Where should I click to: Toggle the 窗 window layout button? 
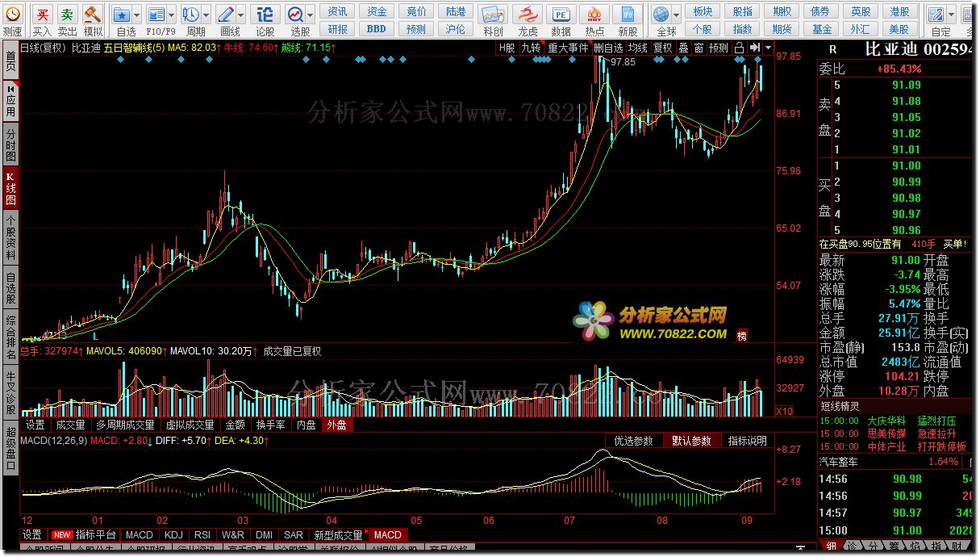click(699, 48)
